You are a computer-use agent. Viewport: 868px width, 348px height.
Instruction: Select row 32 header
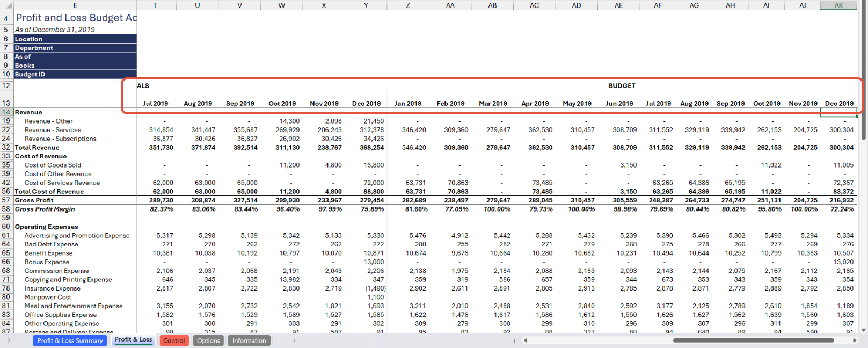tap(6, 147)
